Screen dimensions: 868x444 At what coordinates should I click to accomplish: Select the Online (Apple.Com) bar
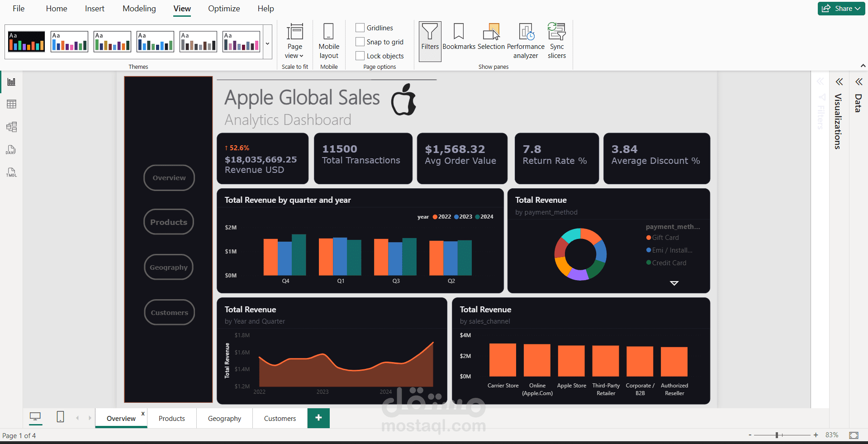pyautogui.click(x=537, y=360)
